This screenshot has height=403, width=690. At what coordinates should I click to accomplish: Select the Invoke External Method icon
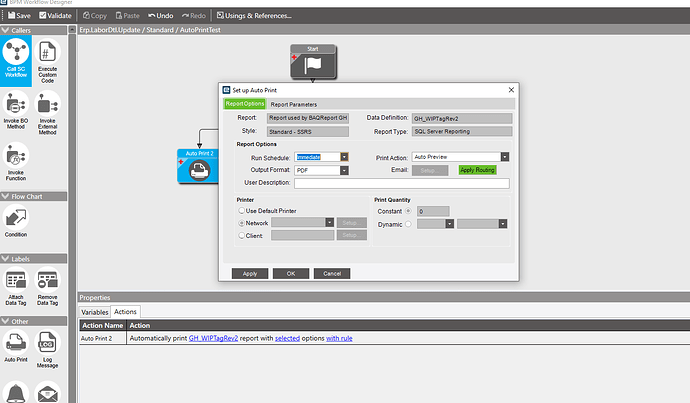tap(48, 113)
